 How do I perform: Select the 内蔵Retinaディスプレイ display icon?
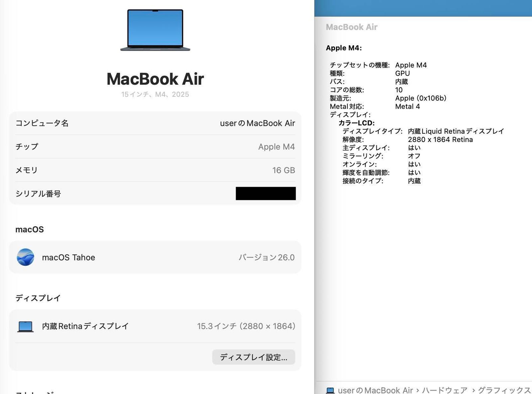(26, 326)
